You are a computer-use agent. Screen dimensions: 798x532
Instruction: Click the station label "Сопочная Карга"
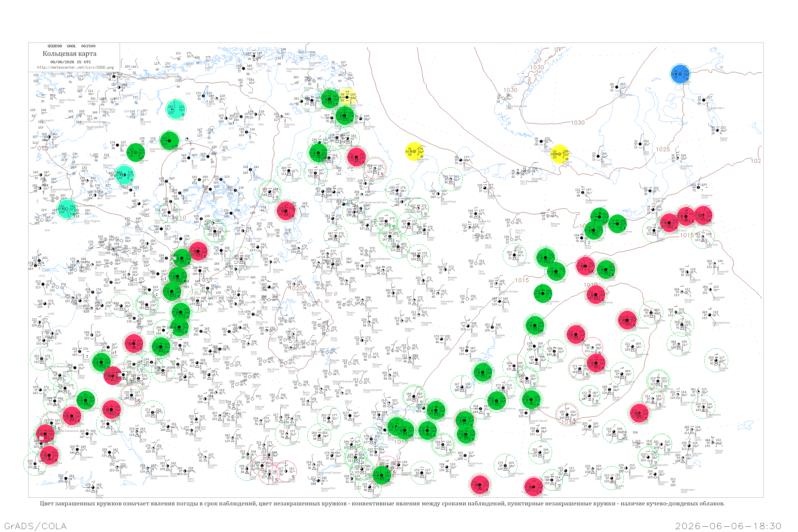tap(715, 108)
